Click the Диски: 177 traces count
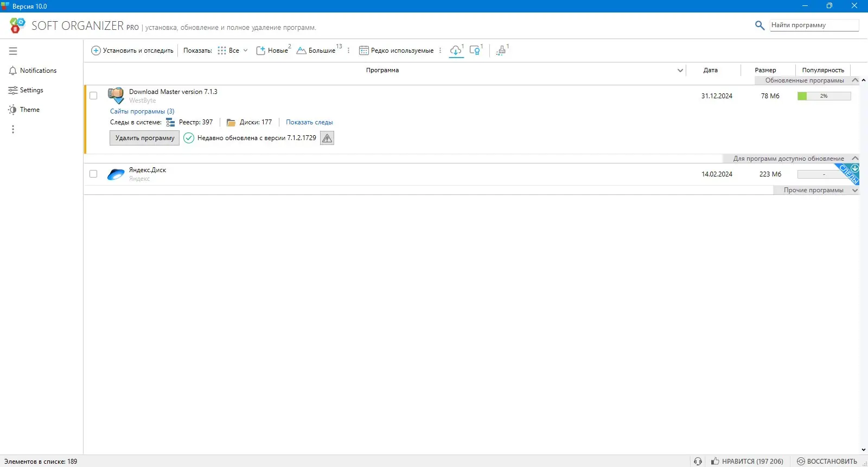The width and height of the screenshot is (868, 467). tap(256, 122)
